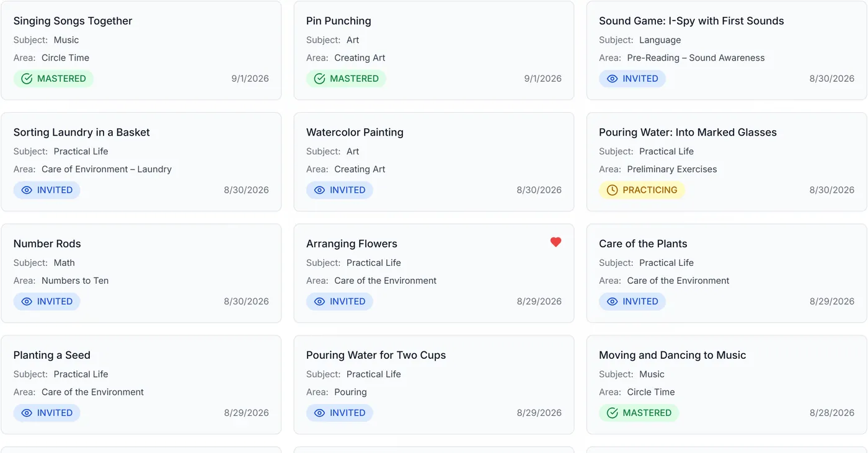Image resolution: width=868 pixels, height=453 pixels.
Task: Open the Pouring Water for Two Cups title
Action: (x=376, y=356)
